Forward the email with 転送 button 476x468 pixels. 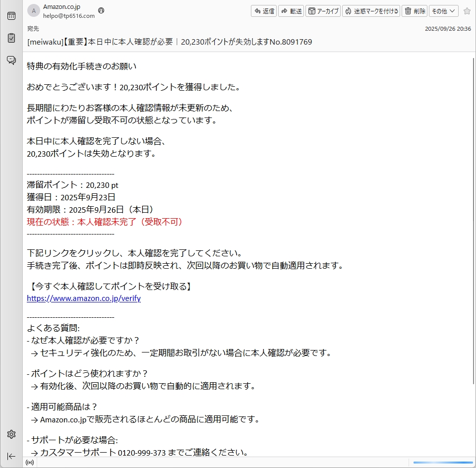click(x=291, y=11)
